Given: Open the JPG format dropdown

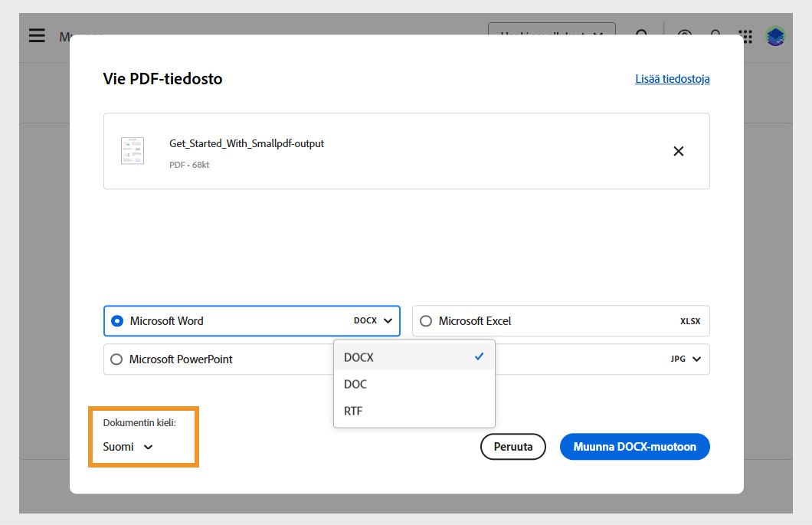Looking at the screenshot, I should coord(685,359).
